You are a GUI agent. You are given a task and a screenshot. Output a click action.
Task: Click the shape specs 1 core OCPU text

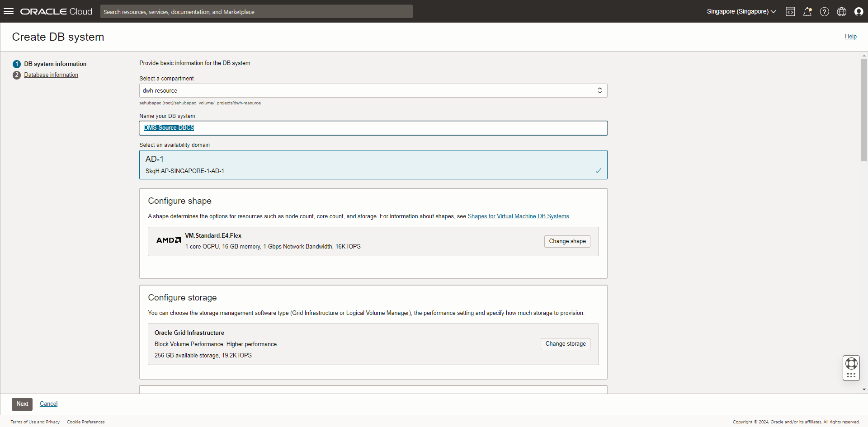[273, 247]
